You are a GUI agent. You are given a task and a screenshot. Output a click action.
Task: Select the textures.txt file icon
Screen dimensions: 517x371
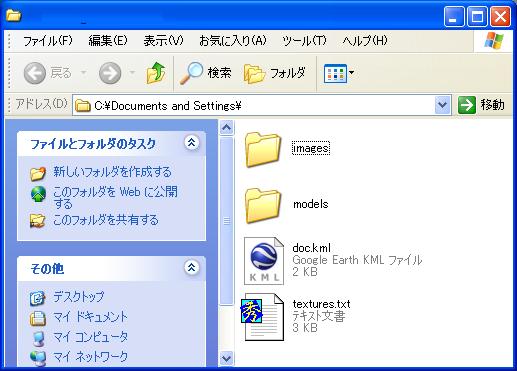263,317
